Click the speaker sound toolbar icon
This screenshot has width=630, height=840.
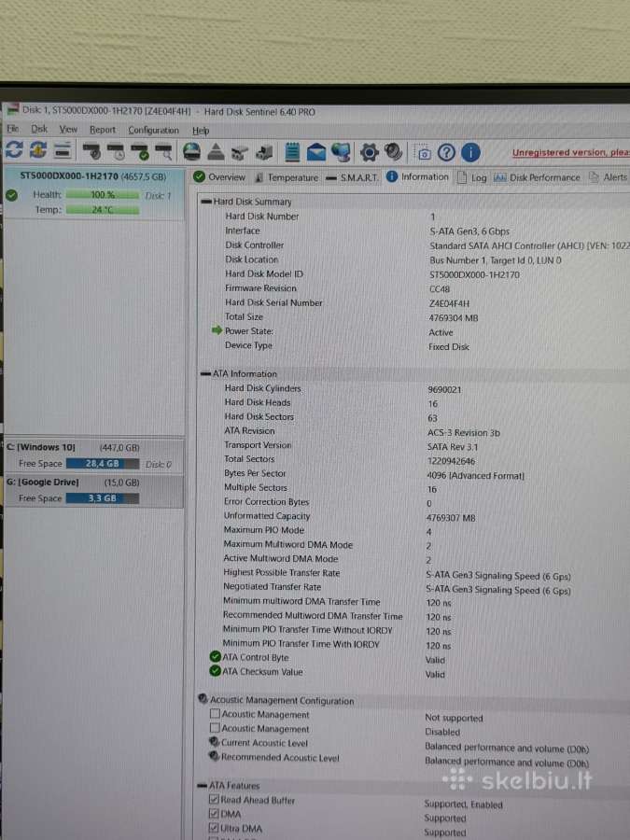pyautogui.click(x=393, y=152)
